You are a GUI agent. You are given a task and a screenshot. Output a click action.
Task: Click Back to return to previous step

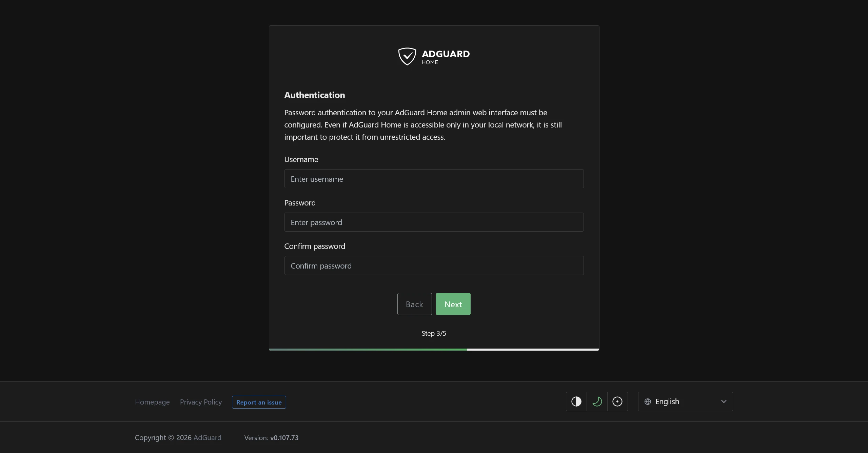click(414, 304)
